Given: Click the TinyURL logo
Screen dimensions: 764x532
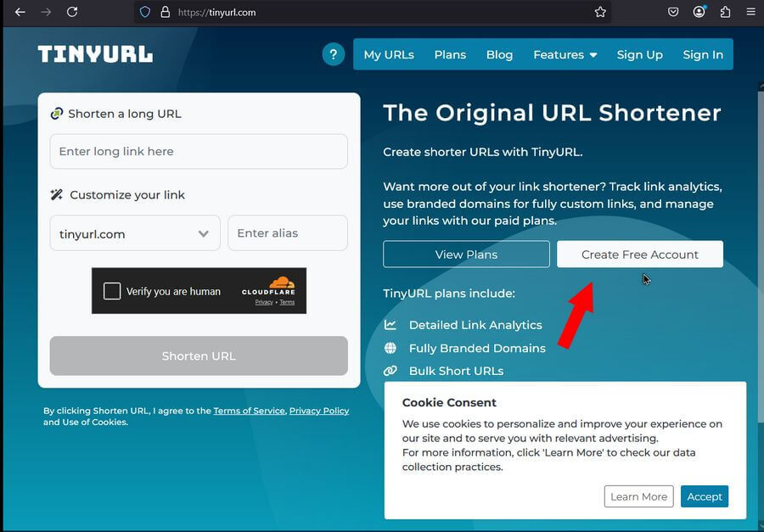Looking at the screenshot, I should [x=95, y=54].
